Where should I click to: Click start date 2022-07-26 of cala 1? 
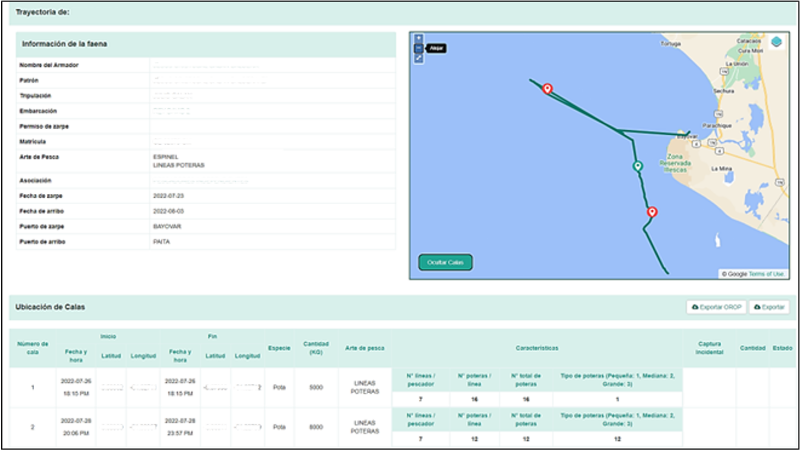[x=76, y=381]
